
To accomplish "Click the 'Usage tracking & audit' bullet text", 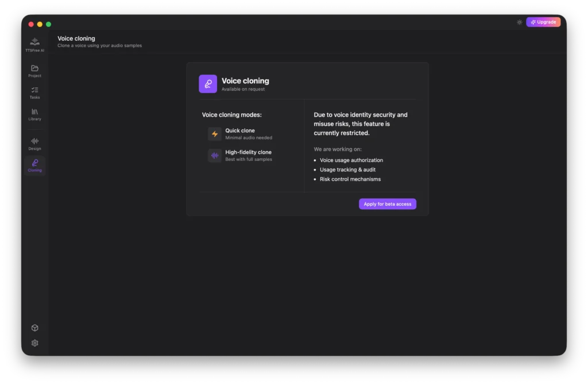I will (x=347, y=170).
